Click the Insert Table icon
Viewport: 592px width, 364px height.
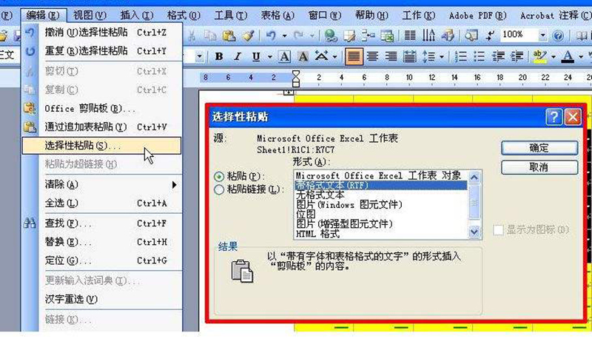(x=368, y=36)
